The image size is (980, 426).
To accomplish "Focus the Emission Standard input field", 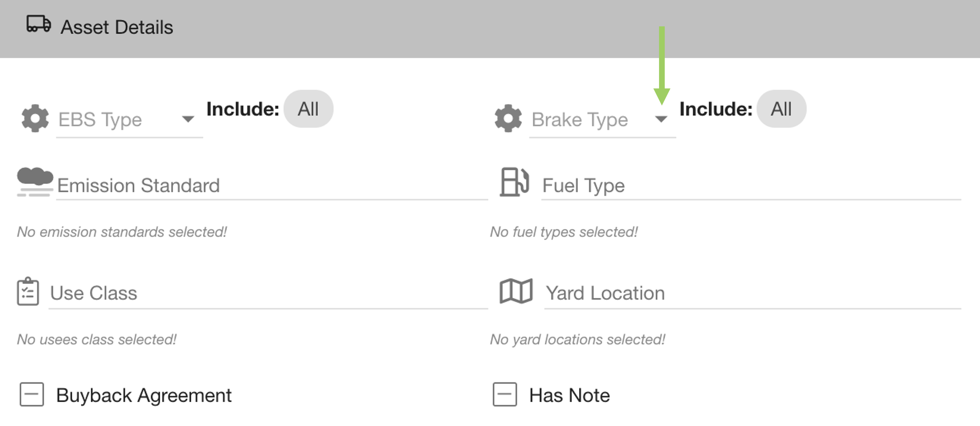I will 272,186.
